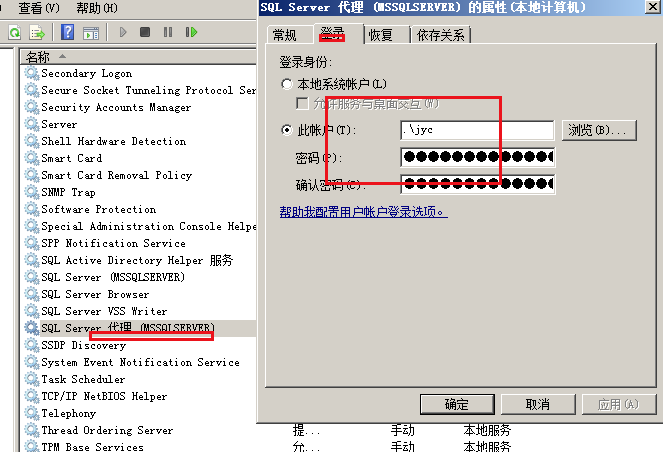
Task: Click the Export List toolbar icon
Action: pyautogui.click(x=37, y=33)
